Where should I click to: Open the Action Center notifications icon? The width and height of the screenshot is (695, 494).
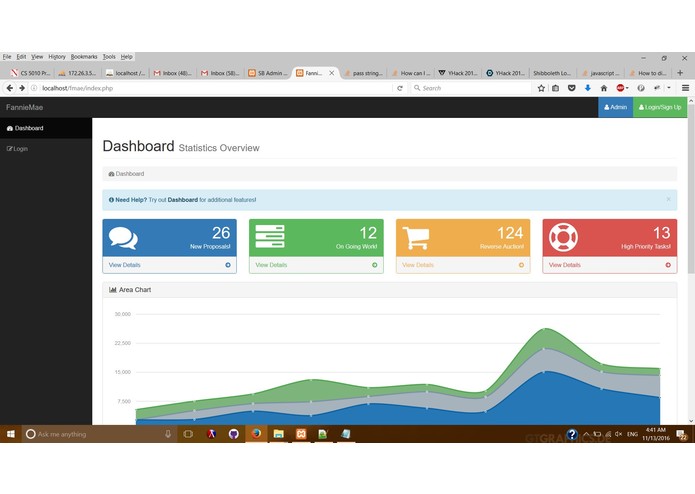point(681,435)
